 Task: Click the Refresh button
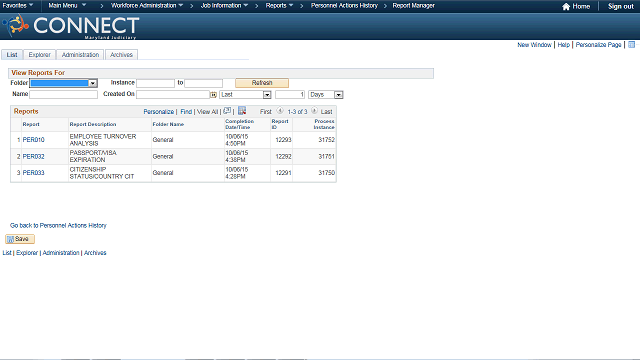tap(262, 83)
